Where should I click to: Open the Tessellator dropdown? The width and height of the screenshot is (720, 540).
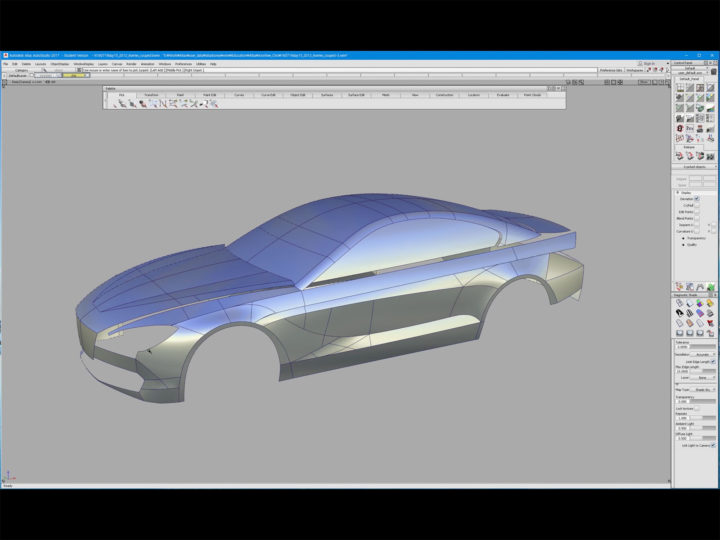pyautogui.click(x=703, y=354)
